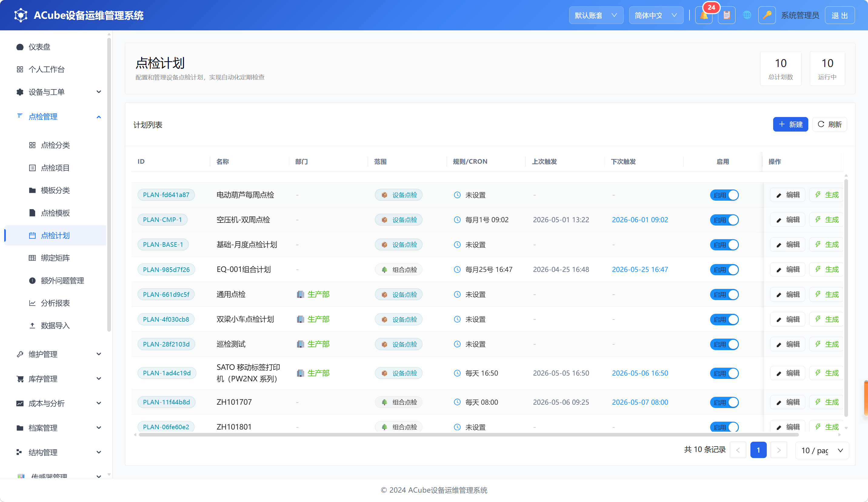
Task: Open 分析报表 in sidebar
Action: tap(55, 303)
